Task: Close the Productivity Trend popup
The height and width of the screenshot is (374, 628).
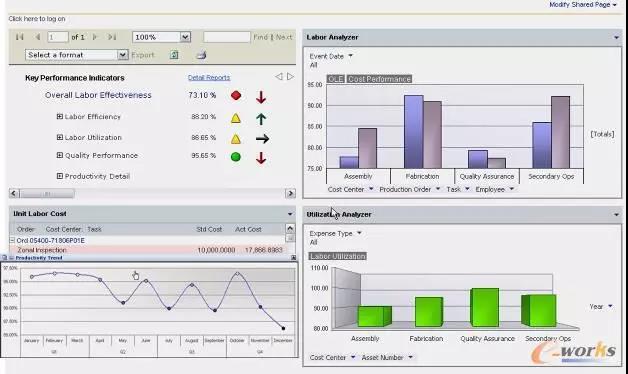Action: click(x=294, y=257)
